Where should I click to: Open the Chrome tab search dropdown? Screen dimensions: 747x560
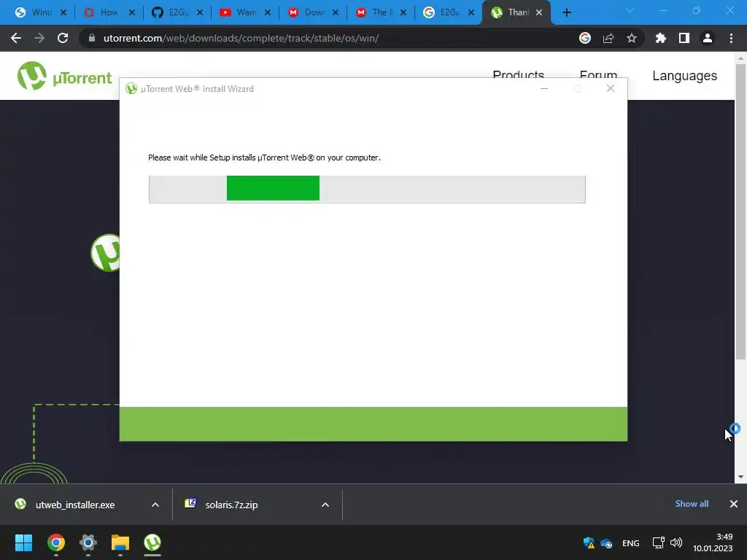(x=630, y=10)
